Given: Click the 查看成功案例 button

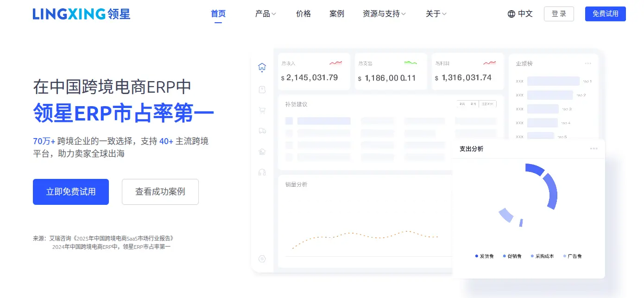Looking at the screenshot, I should [160, 192].
